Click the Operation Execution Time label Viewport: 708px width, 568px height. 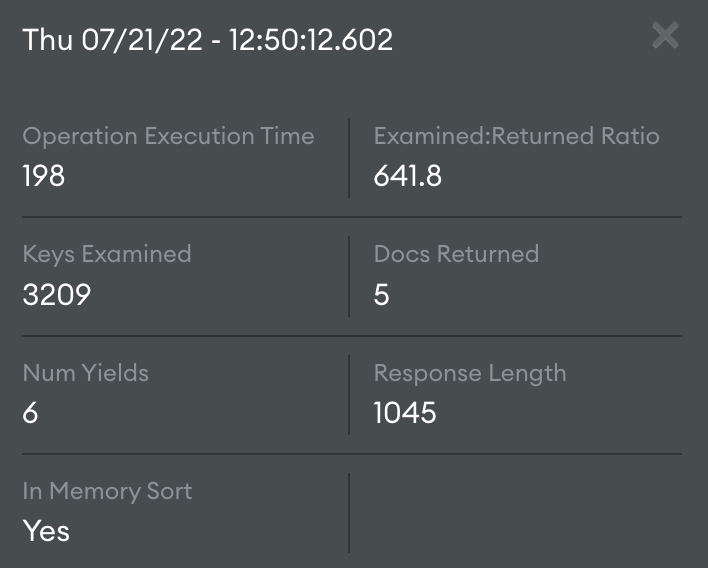pos(168,136)
